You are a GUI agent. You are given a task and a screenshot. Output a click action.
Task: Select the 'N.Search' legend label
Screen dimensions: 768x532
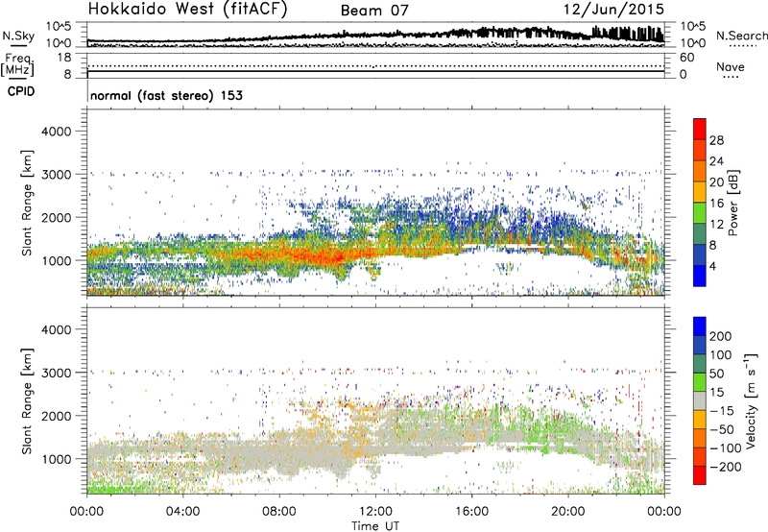(x=741, y=36)
